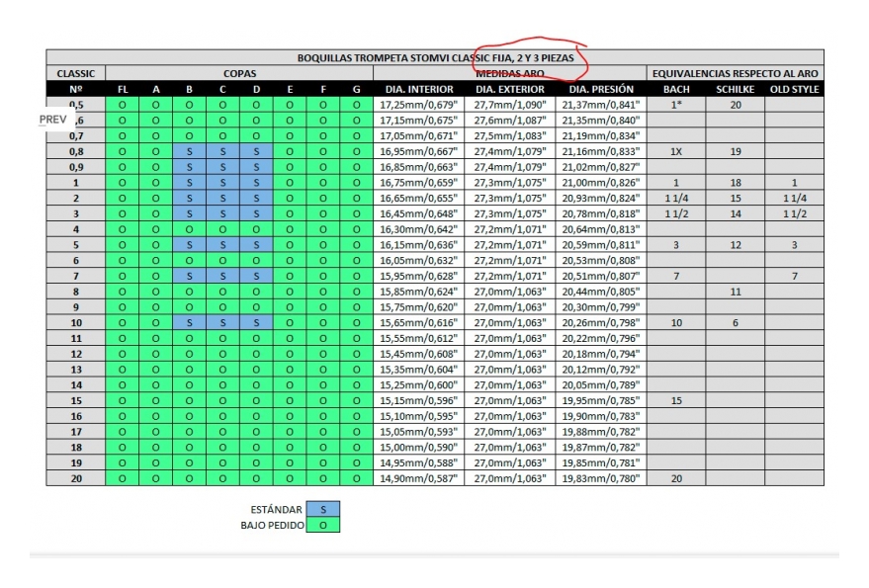Click the G cup column header
This screenshot has width=869, height=588.
pos(356,89)
